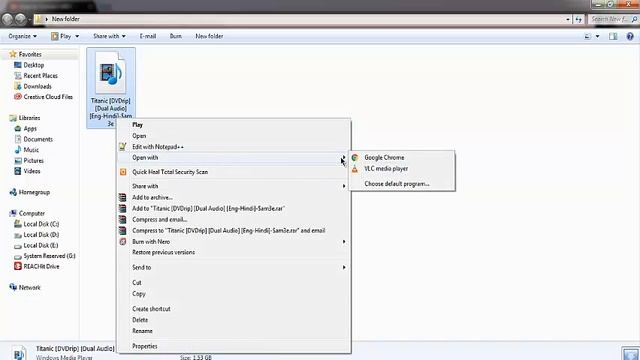Open Recent Places in sidebar
640x360 pixels.
point(40,76)
